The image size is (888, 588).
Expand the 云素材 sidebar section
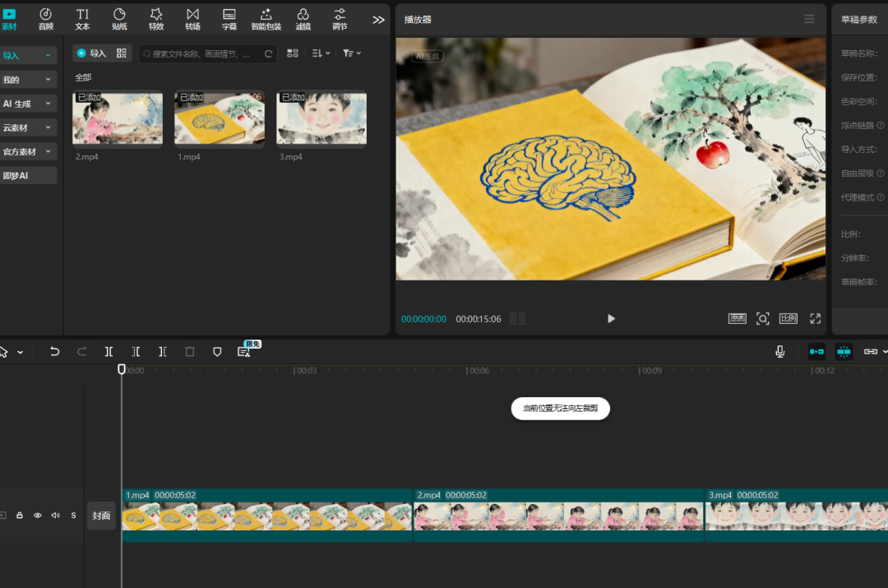(28, 127)
